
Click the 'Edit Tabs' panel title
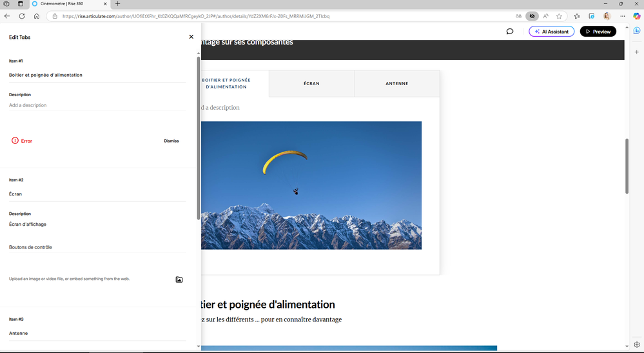[20, 37]
